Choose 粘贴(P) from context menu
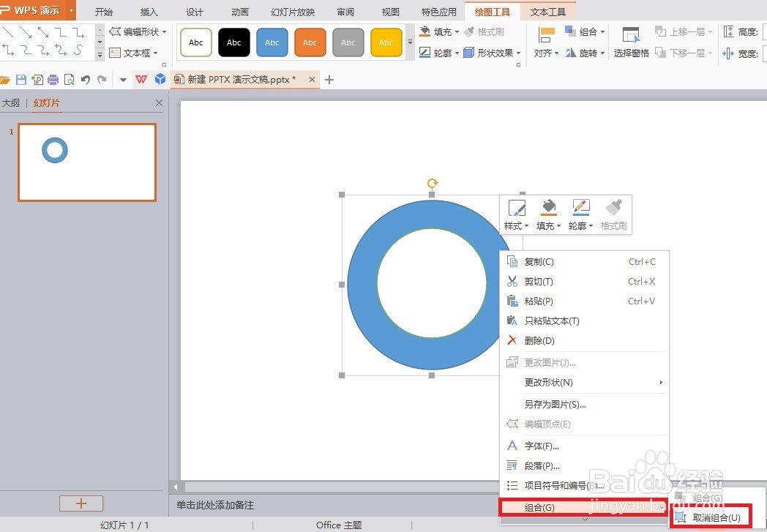 pyautogui.click(x=584, y=301)
